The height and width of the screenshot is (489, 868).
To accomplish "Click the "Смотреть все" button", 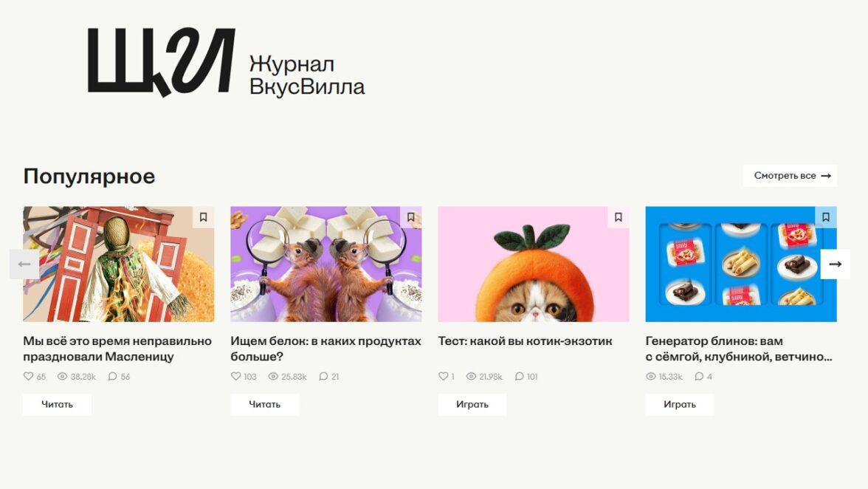I will 789,176.
